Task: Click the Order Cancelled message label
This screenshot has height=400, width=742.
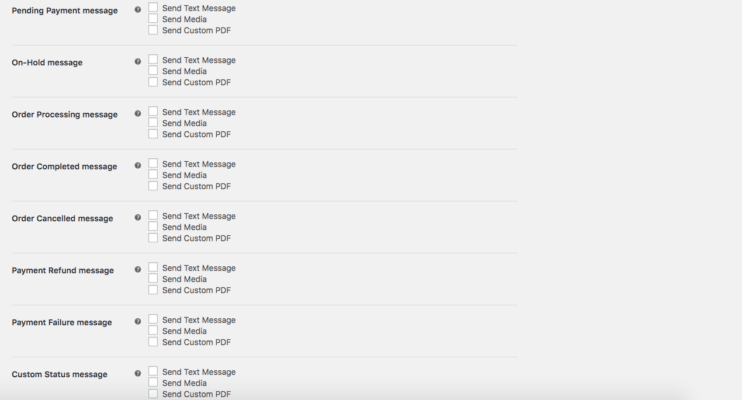Action: point(62,218)
